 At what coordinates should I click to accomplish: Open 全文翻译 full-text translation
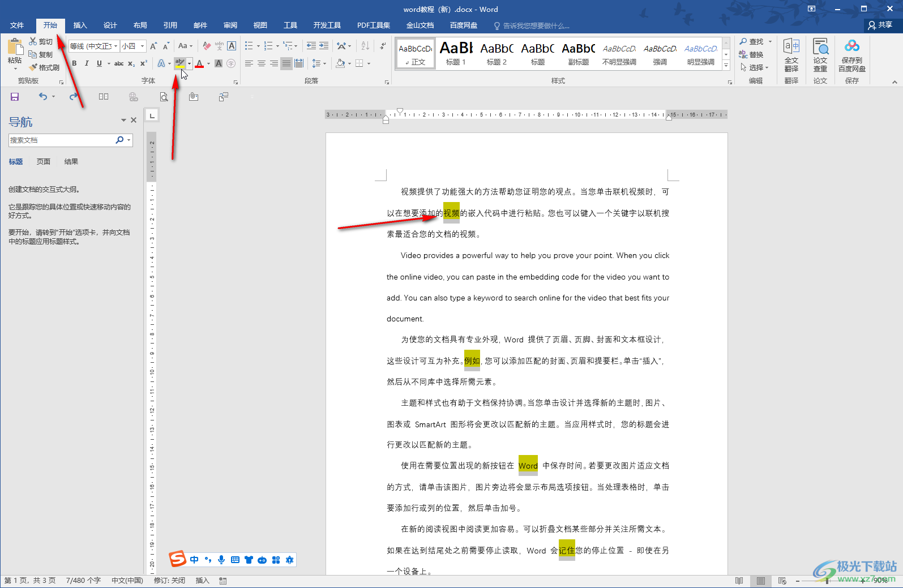(x=791, y=54)
